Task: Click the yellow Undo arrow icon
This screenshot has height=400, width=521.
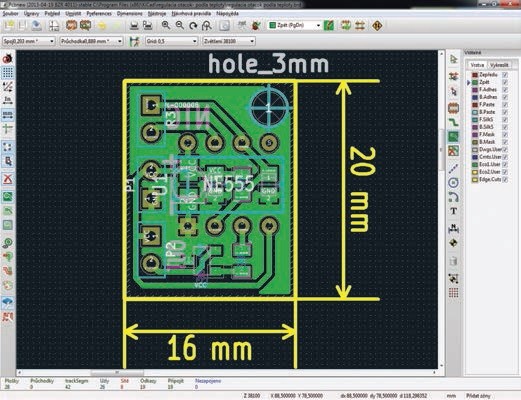Action: point(102,26)
